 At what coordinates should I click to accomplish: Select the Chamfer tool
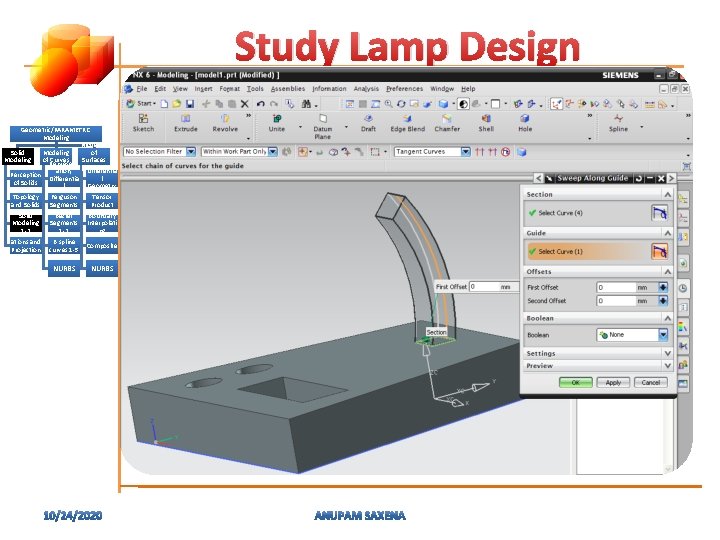click(447, 123)
